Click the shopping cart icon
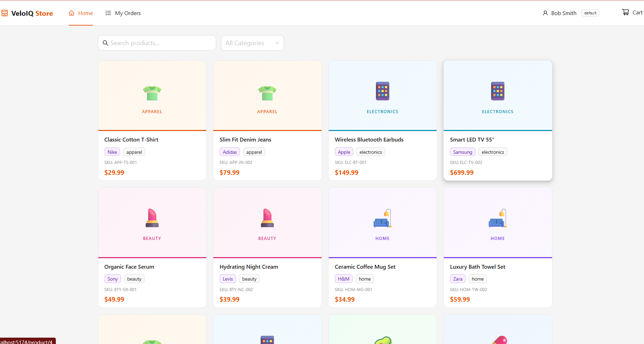644x344 pixels. pyautogui.click(x=626, y=12)
